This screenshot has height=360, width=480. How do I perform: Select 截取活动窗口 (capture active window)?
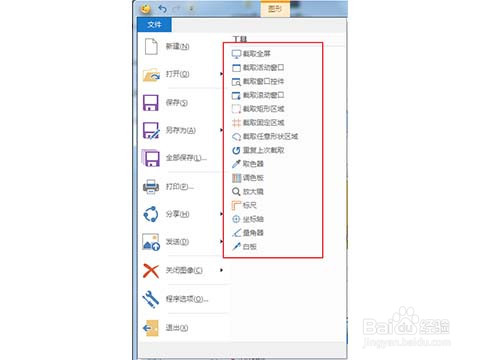(x=258, y=68)
